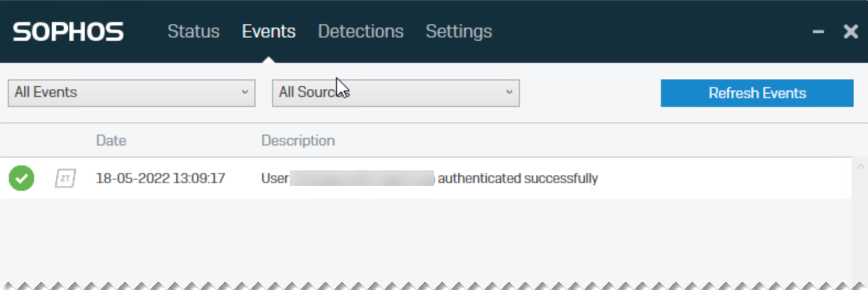Open the All Sources filter dropdown
The height and width of the screenshot is (290, 868).
point(395,93)
